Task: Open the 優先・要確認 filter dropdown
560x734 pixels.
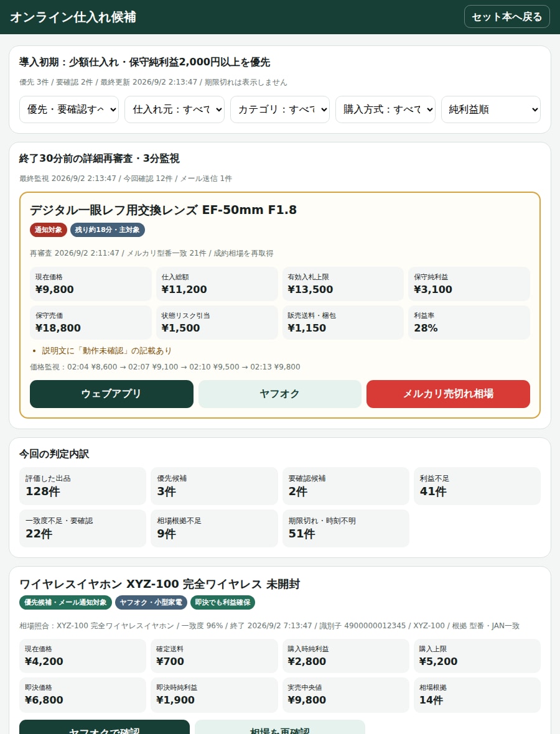Action: (x=69, y=109)
